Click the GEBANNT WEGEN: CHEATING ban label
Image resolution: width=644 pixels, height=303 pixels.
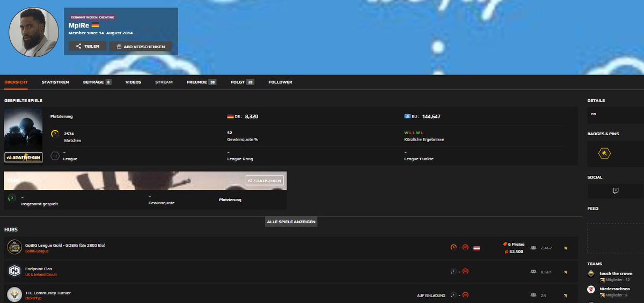click(x=92, y=17)
